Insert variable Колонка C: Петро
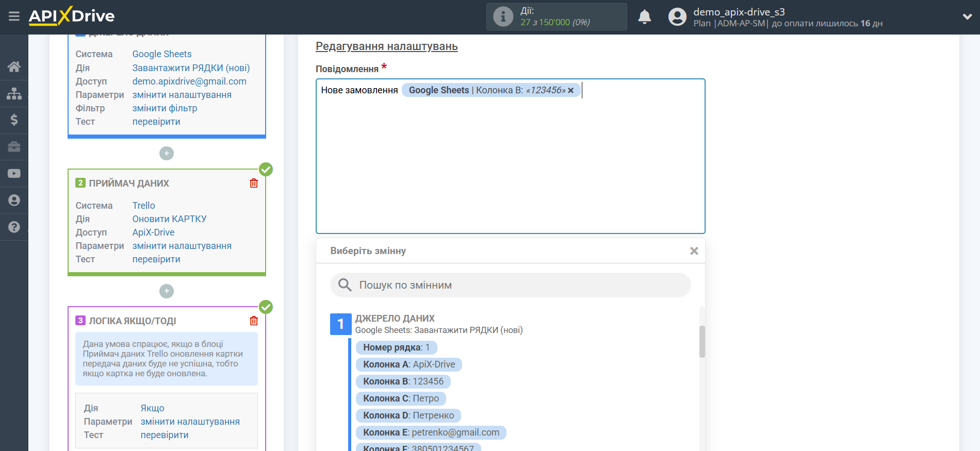Image resolution: width=980 pixels, height=451 pixels. [401, 398]
